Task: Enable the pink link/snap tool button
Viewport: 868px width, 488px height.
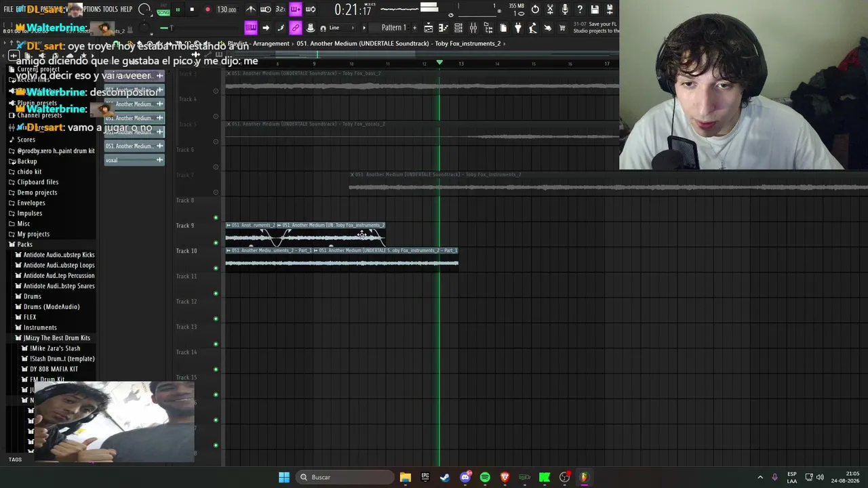Action: [295, 28]
